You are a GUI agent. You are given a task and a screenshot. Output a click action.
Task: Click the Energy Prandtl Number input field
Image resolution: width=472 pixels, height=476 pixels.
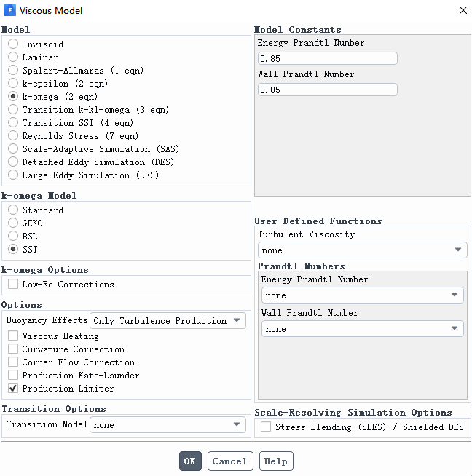pos(328,58)
